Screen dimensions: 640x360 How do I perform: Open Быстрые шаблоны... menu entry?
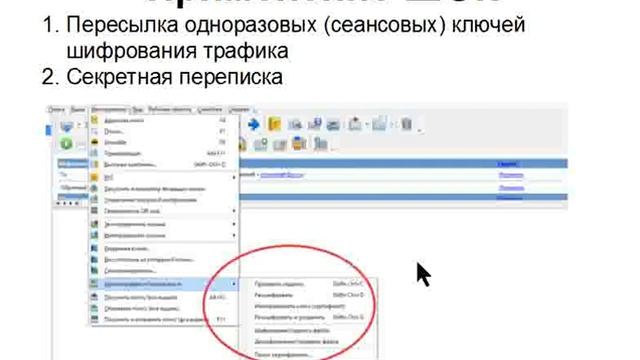(x=130, y=164)
